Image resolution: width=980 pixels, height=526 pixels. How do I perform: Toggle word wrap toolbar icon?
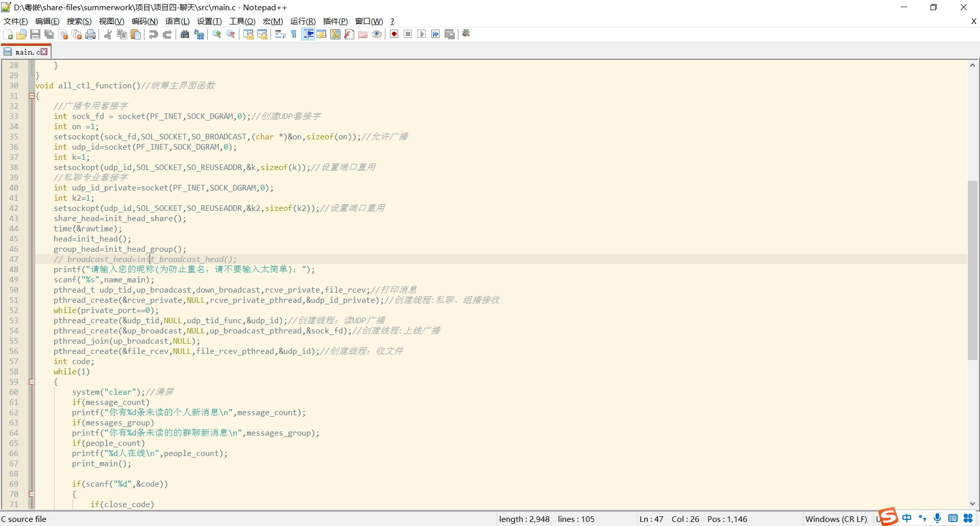[x=280, y=34]
